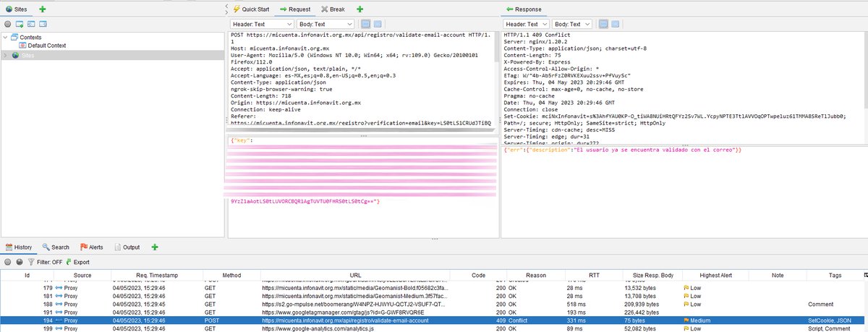Click the New Context icon with green plus

(x=20, y=25)
